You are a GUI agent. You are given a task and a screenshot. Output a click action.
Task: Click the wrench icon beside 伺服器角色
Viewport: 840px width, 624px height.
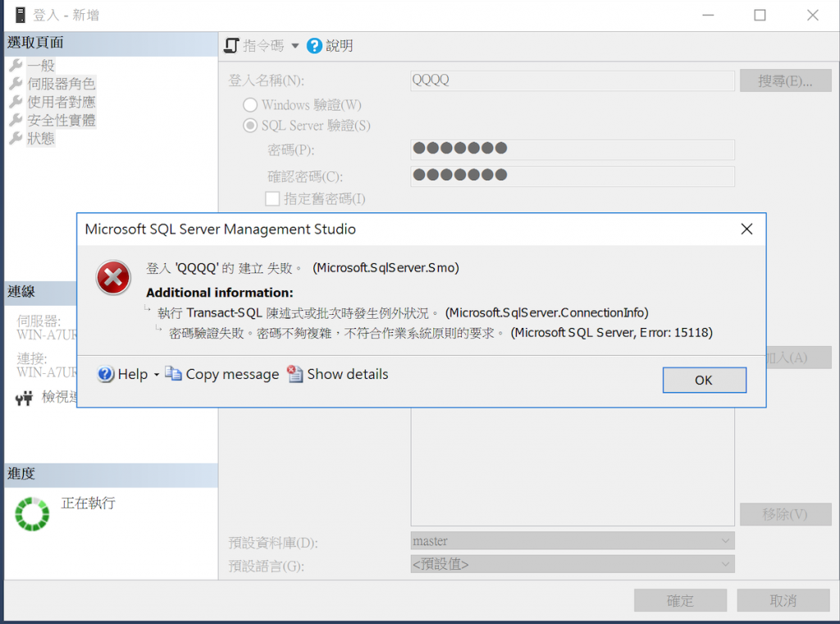pyautogui.click(x=16, y=84)
